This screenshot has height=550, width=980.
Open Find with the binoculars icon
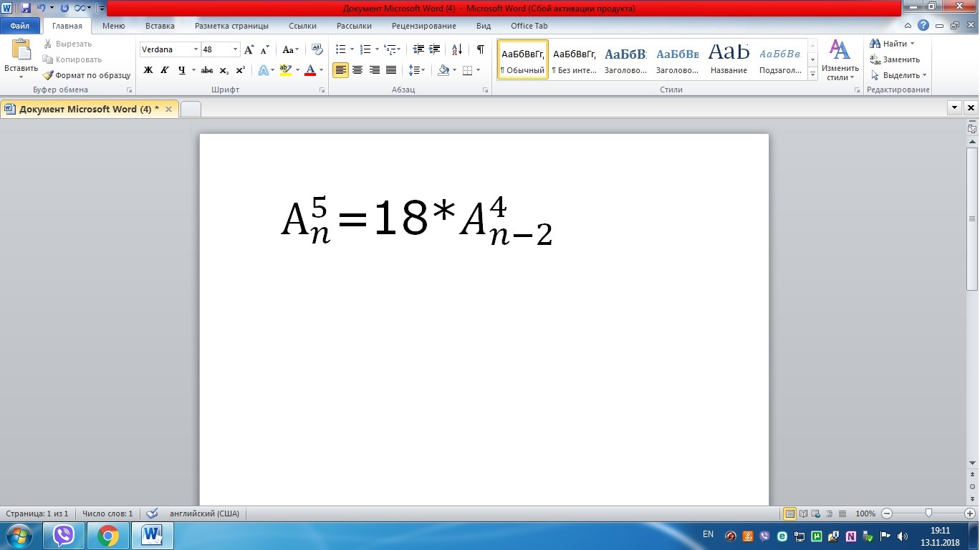click(x=875, y=44)
